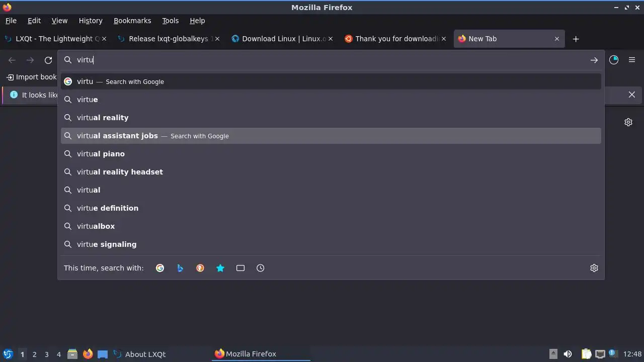Reload the current page
The width and height of the screenshot is (644, 362).
click(x=48, y=60)
